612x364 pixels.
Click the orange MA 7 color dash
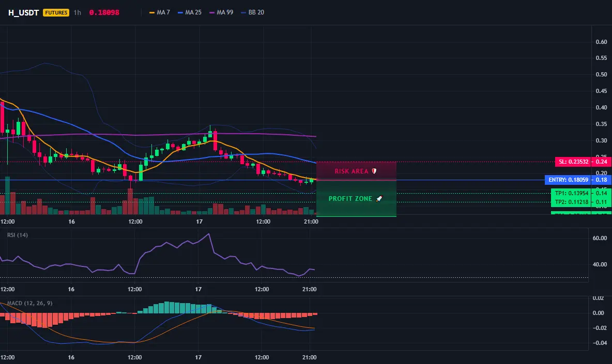point(152,12)
